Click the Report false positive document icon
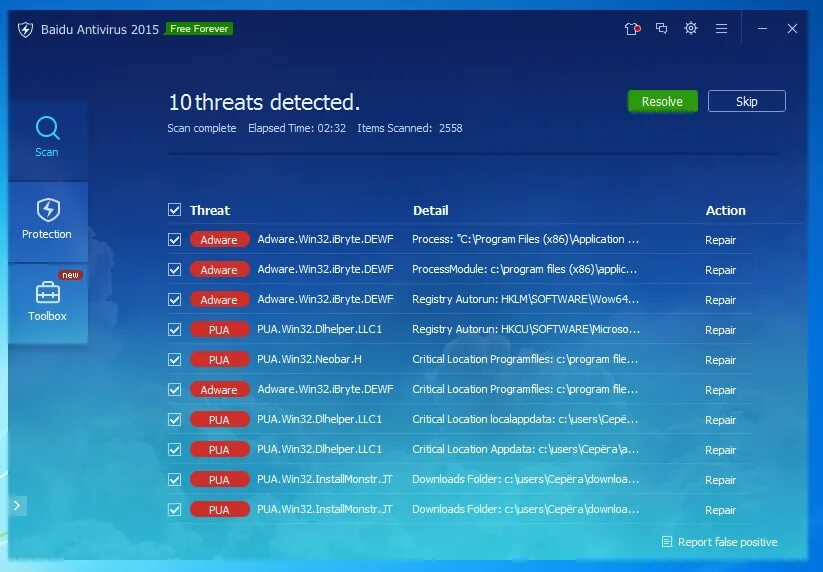This screenshot has height=572, width=823. point(667,542)
